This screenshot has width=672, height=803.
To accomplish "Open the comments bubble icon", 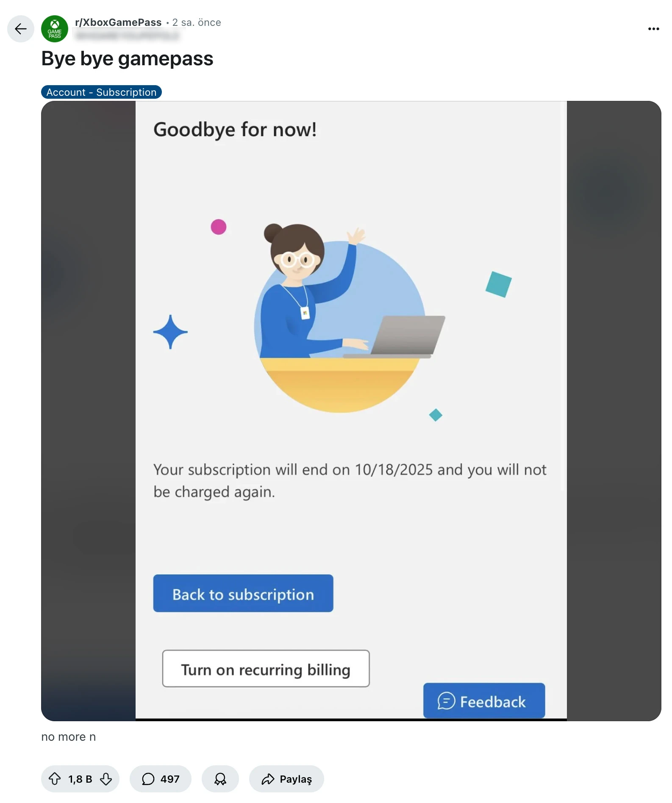I will coord(148,779).
